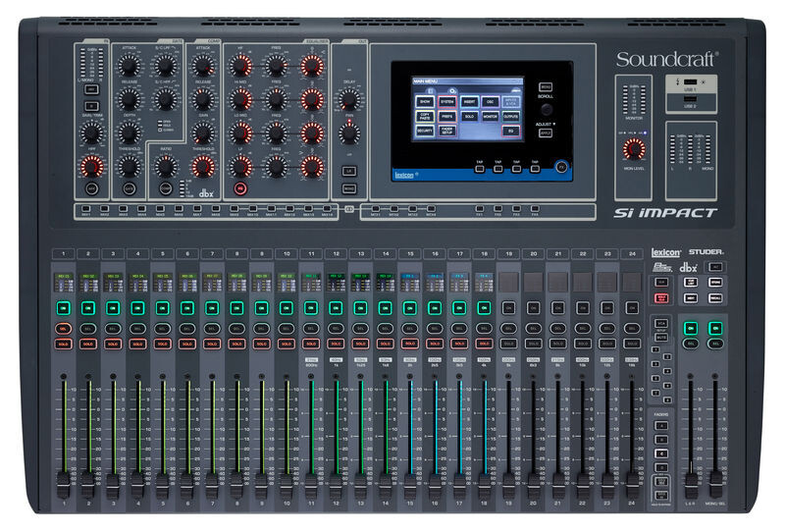Toggle the ON button for channel 1
The height and width of the screenshot is (532, 785).
[x=64, y=307]
